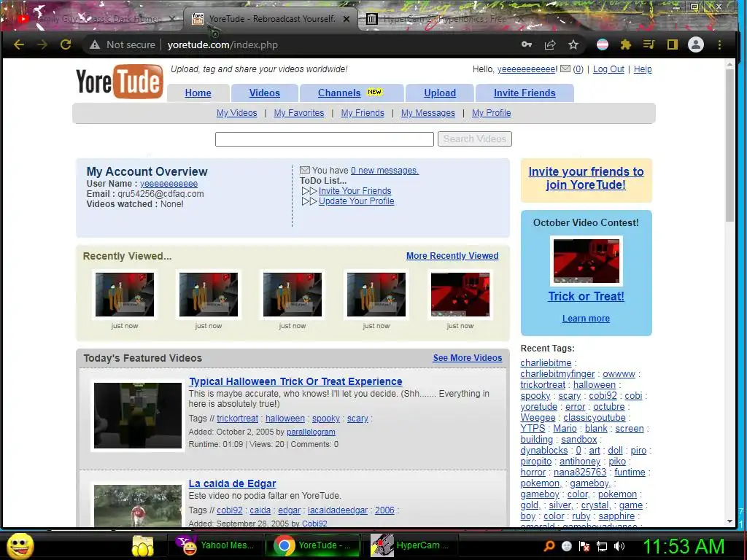Image resolution: width=747 pixels, height=560 pixels.
Task: Click the flag with red X tray icon
Action: tap(584, 546)
